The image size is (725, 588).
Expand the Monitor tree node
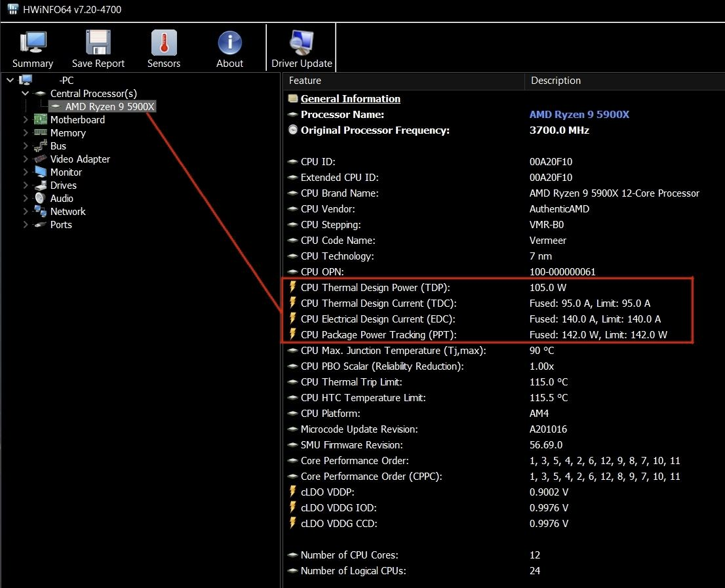(x=26, y=172)
